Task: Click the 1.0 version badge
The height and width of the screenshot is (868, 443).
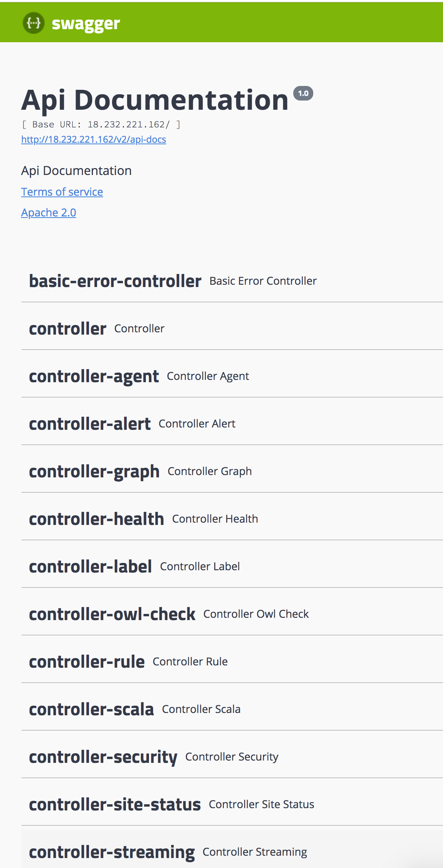Action: click(x=303, y=93)
